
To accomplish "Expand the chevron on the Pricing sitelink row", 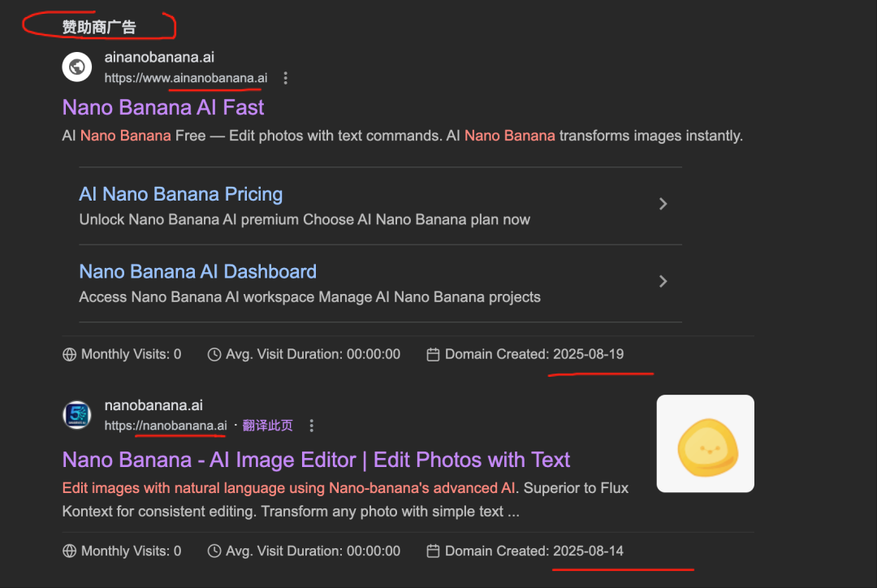I will coord(663,204).
